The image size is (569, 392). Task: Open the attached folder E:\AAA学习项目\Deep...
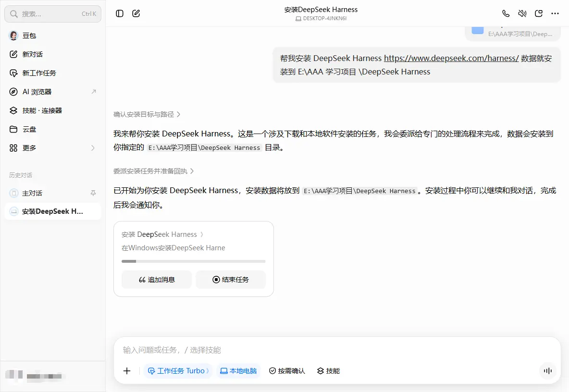[x=512, y=33]
